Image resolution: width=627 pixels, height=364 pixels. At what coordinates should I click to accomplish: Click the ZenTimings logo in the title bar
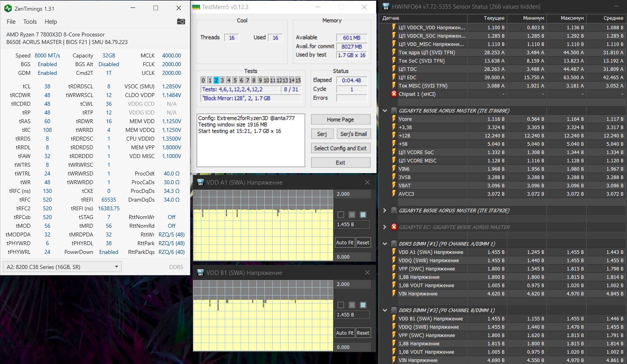pos(8,8)
